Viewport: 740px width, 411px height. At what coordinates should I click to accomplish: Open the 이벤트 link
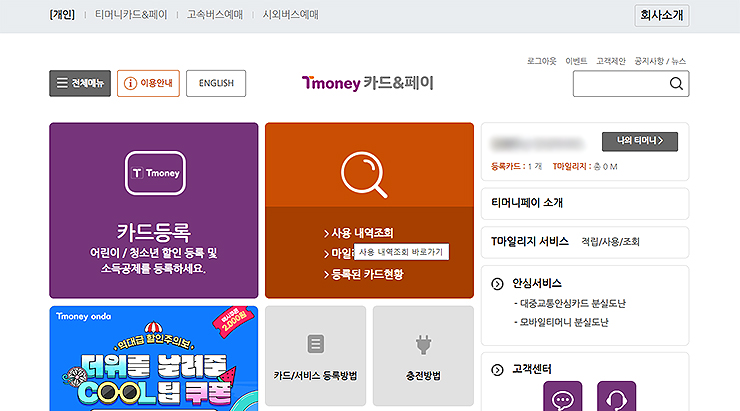576,61
